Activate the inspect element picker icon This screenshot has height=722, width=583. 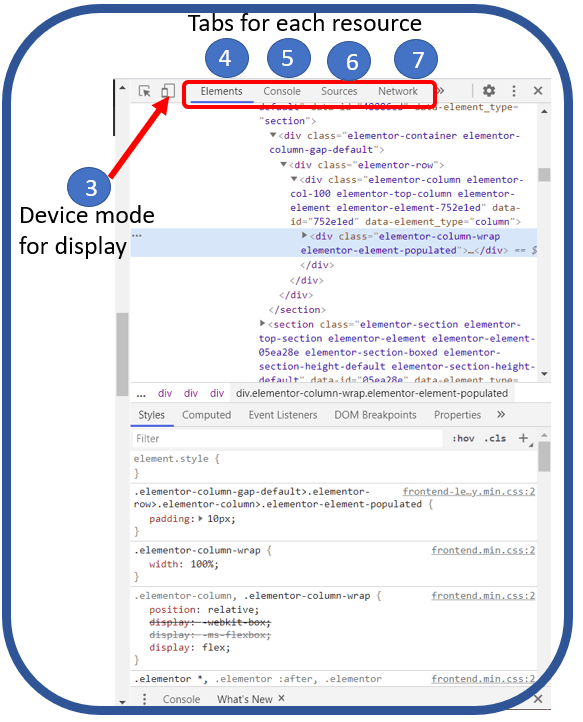(145, 91)
